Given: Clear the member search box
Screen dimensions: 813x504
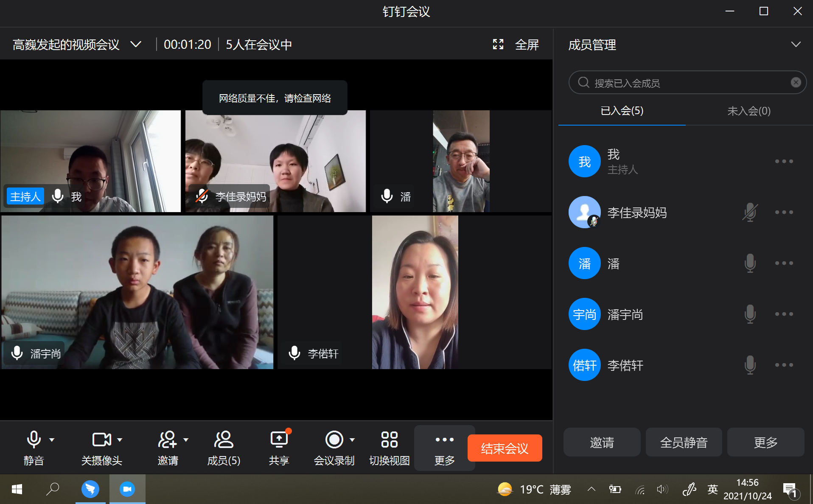Looking at the screenshot, I should pyautogui.click(x=796, y=82).
